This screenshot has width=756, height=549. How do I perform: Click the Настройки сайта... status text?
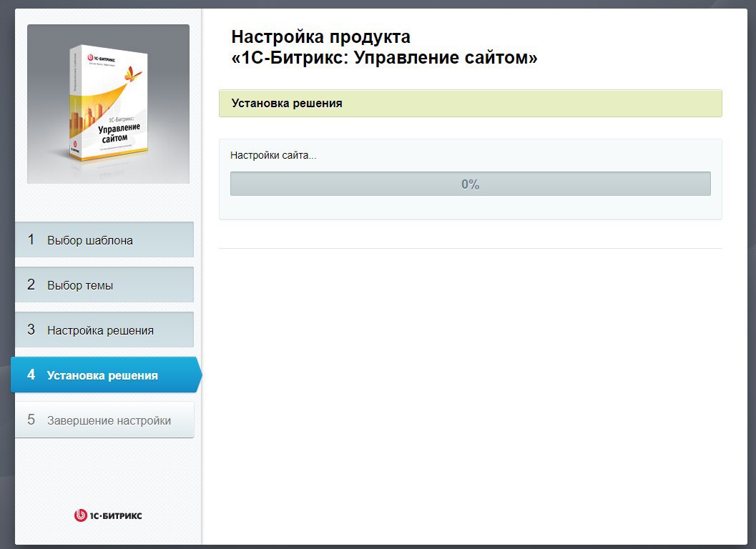click(x=273, y=155)
